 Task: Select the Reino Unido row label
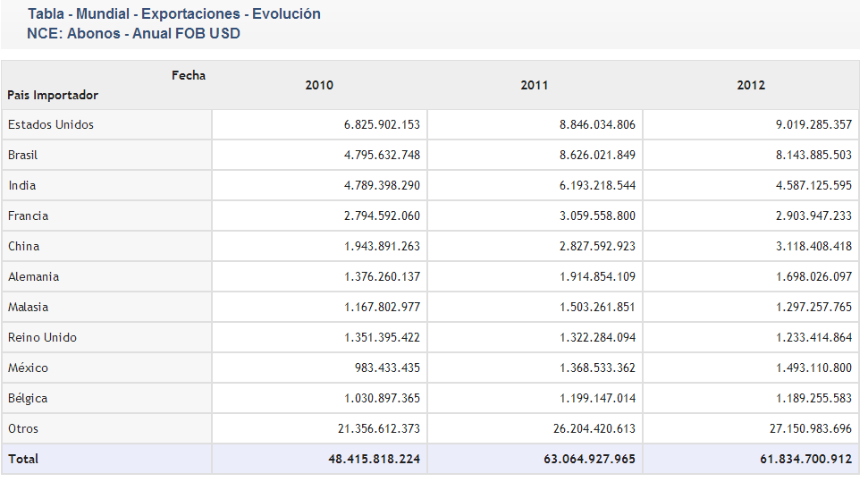click(x=43, y=337)
